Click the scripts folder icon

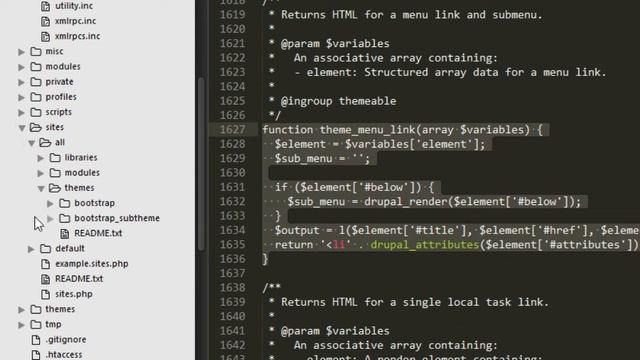tap(36, 112)
